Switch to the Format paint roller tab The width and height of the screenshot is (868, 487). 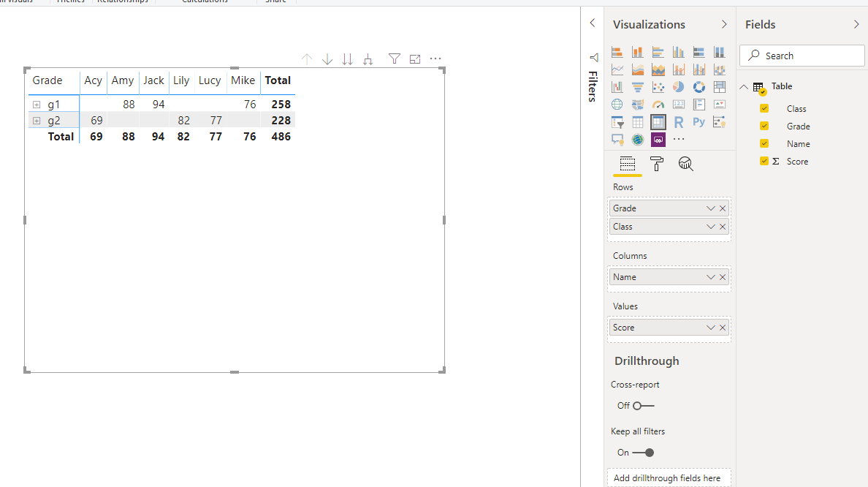pos(657,164)
